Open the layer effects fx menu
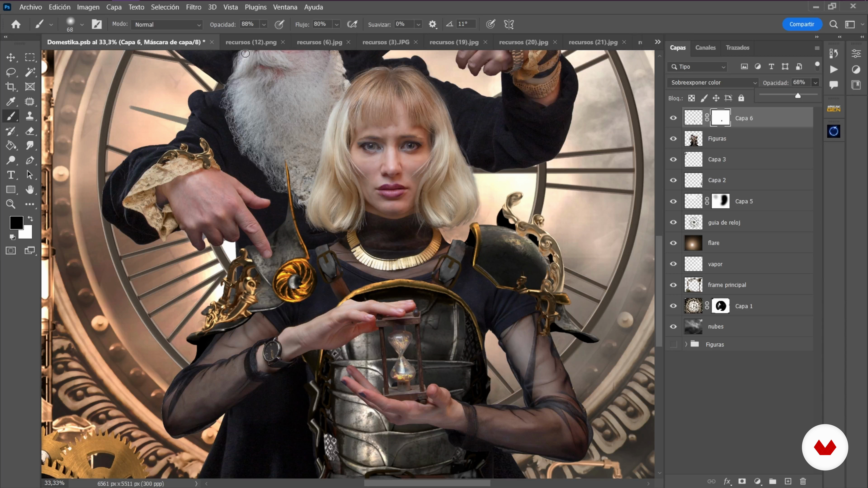 tap(727, 481)
